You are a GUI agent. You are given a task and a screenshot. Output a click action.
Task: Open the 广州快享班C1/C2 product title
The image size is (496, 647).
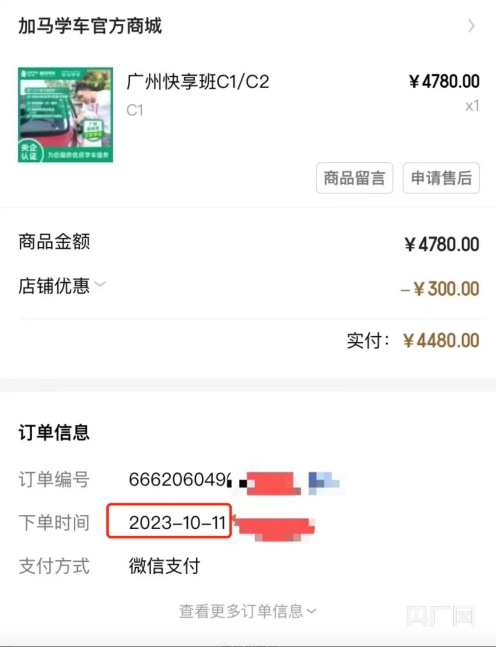click(198, 81)
